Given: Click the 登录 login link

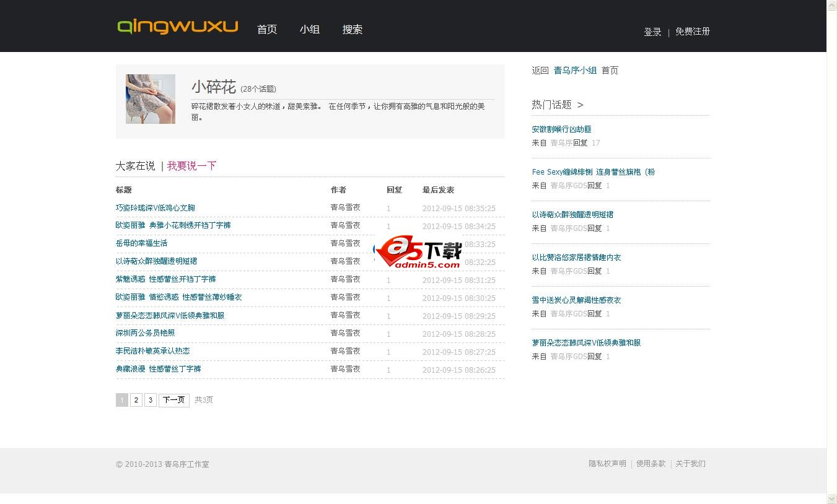Looking at the screenshot, I should (x=652, y=32).
